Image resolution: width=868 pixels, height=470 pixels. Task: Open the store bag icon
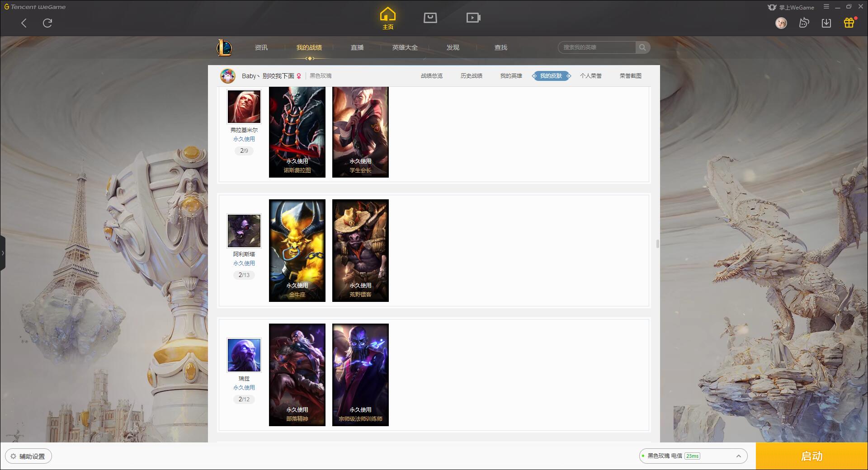430,18
